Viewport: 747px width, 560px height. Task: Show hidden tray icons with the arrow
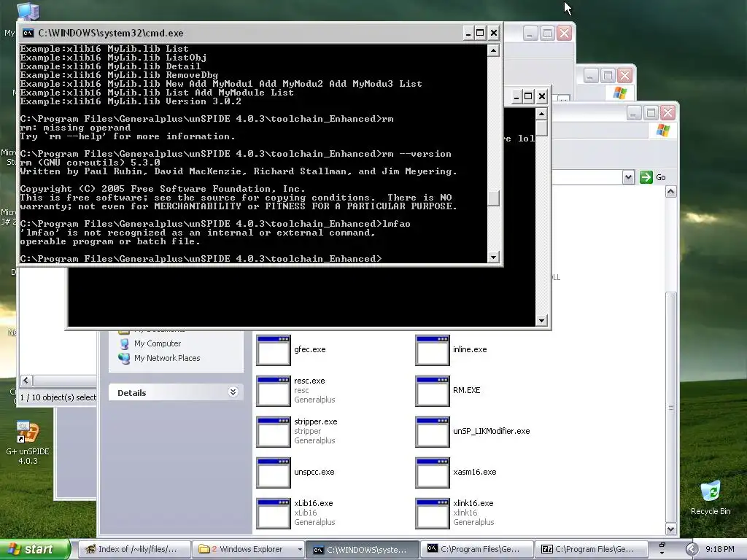tap(692, 549)
